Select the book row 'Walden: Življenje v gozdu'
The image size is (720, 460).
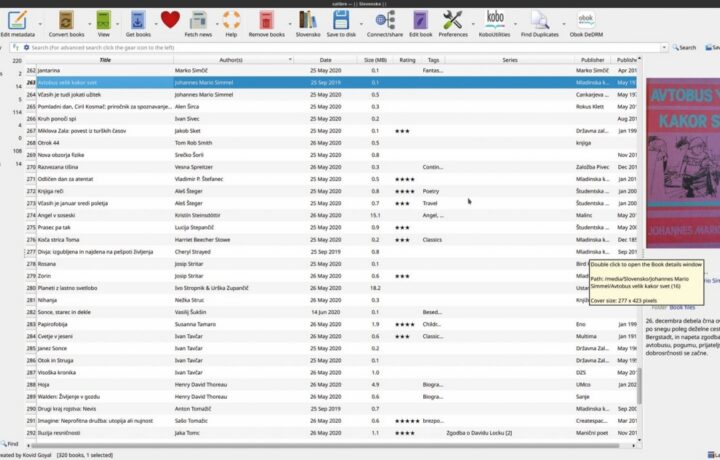331,397
